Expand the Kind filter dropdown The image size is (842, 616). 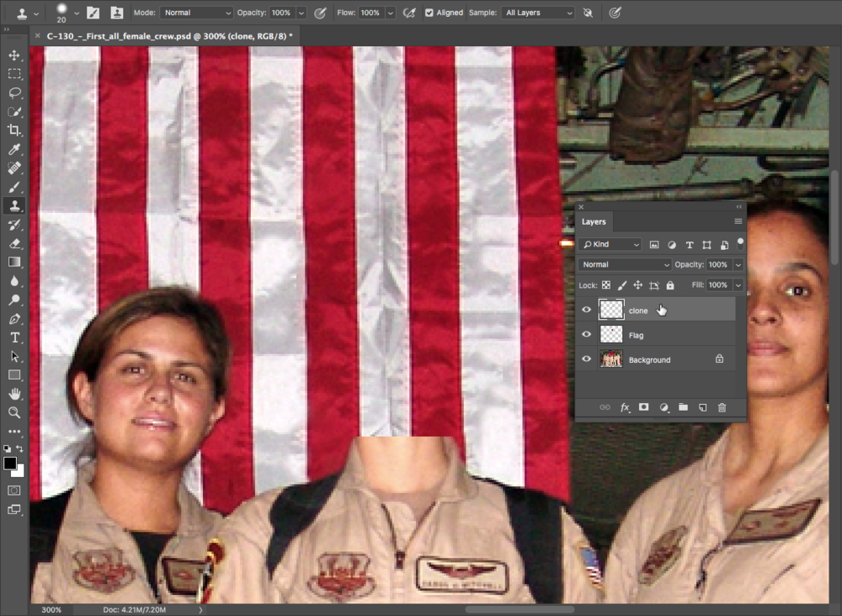click(611, 245)
